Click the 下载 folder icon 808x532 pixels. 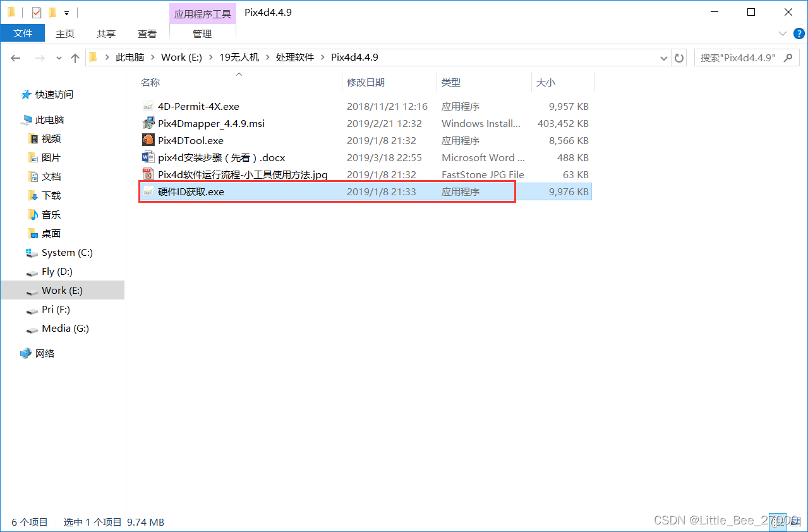coord(33,195)
